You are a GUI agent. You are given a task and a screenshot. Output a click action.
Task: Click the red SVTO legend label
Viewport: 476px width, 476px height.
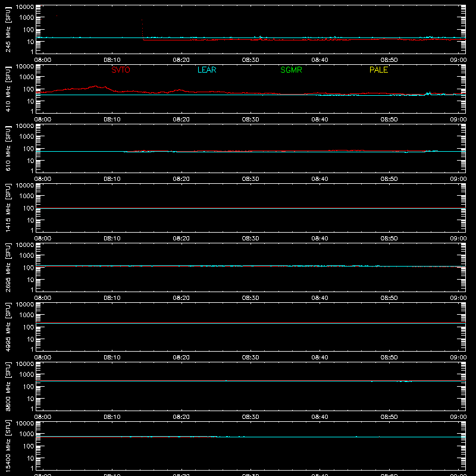pyautogui.click(x=121, y=70)
